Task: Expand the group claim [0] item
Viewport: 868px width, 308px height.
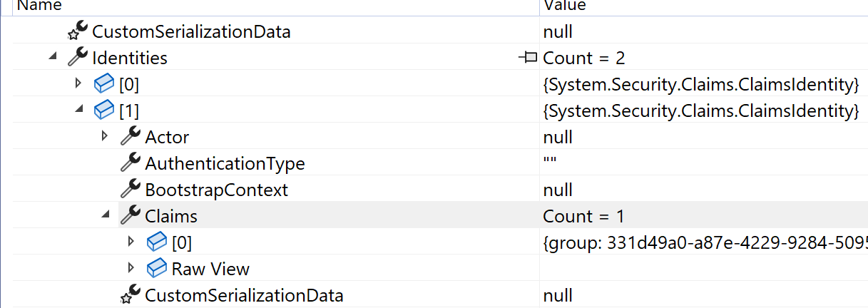Action: [131, 241]
